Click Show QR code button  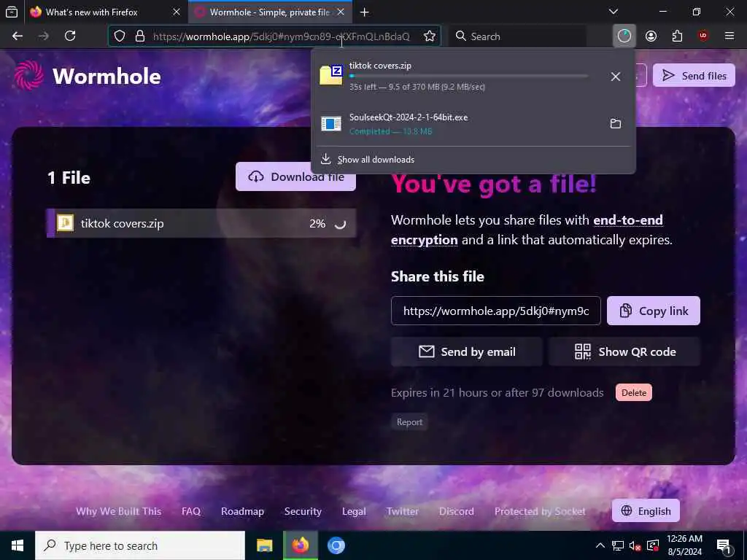point(624,352)
